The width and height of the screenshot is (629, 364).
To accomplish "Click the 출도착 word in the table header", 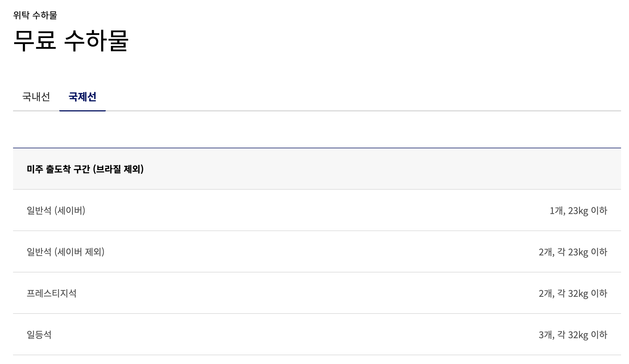I will coord(58,169).
